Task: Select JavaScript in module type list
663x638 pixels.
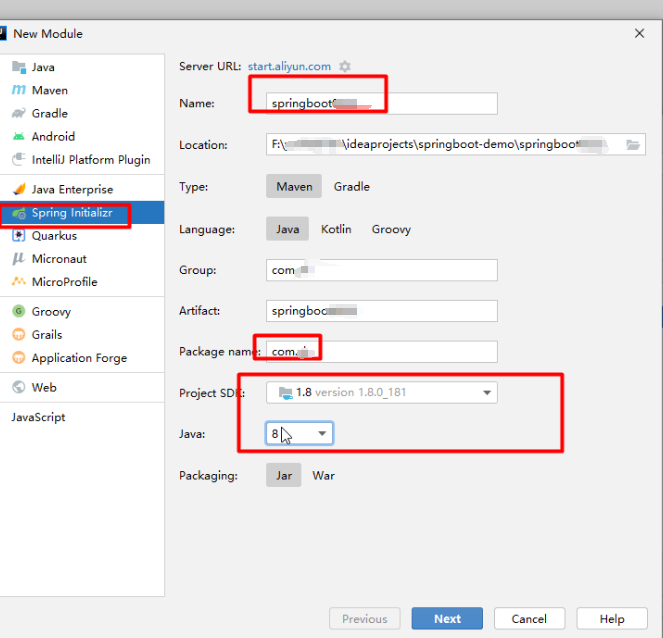Action: click(x=82, y=417)
